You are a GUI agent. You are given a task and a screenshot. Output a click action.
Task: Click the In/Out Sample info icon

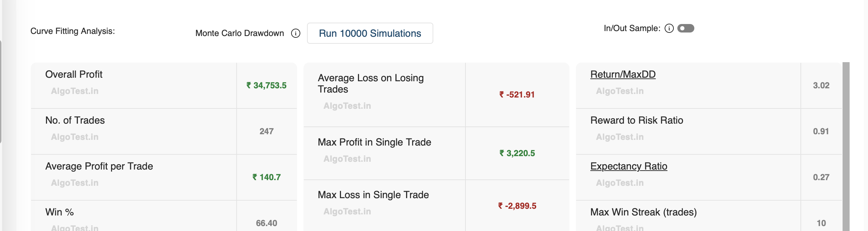(x=669, y=28)
